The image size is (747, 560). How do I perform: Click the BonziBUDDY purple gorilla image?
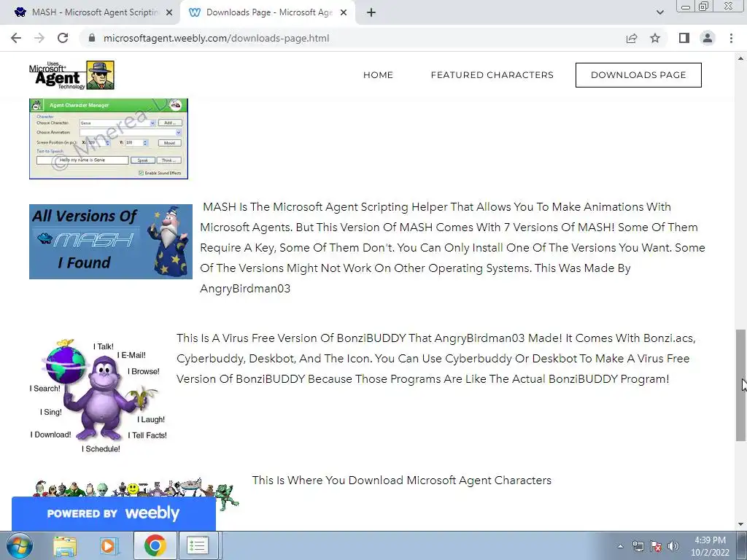pyautogui.click(x=98, y=395)
